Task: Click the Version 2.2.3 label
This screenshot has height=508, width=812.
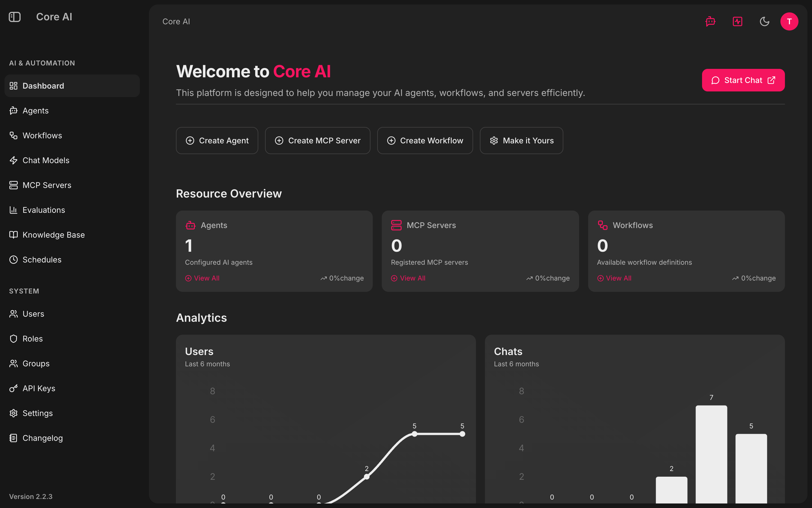Action: tap(31, 497)
